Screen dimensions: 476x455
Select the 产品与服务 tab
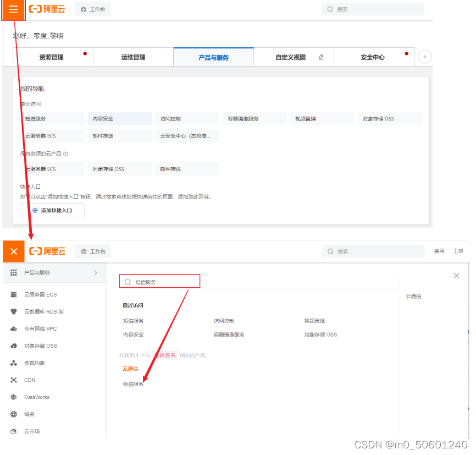pos(213,57)
